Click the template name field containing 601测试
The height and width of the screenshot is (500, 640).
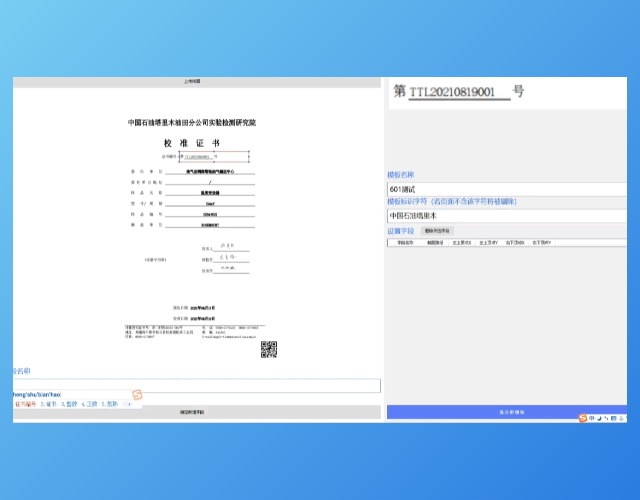(506, 188)
